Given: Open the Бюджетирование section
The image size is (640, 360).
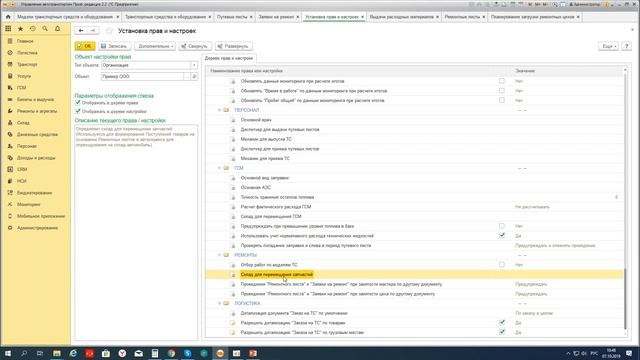Looking at the screenshot, I should pos(34,193).
